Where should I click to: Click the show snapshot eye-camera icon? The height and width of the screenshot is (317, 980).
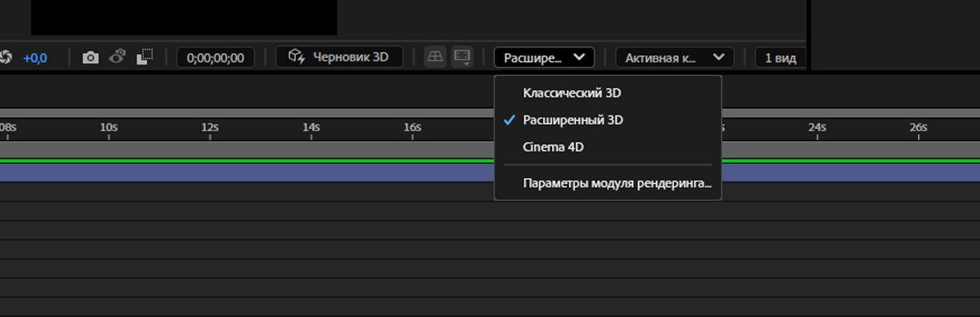click(x=118, y=57)
